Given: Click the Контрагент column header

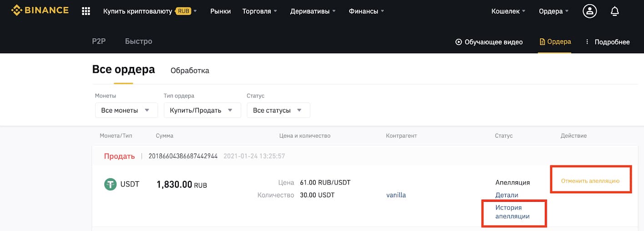Looking at the screenshot, I should [x=401, y=136].
